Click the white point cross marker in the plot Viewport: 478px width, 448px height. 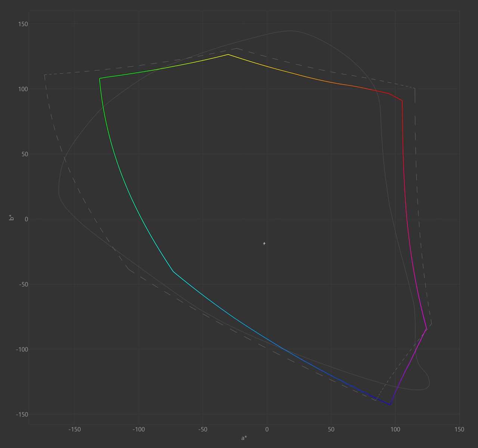point(264,243)
